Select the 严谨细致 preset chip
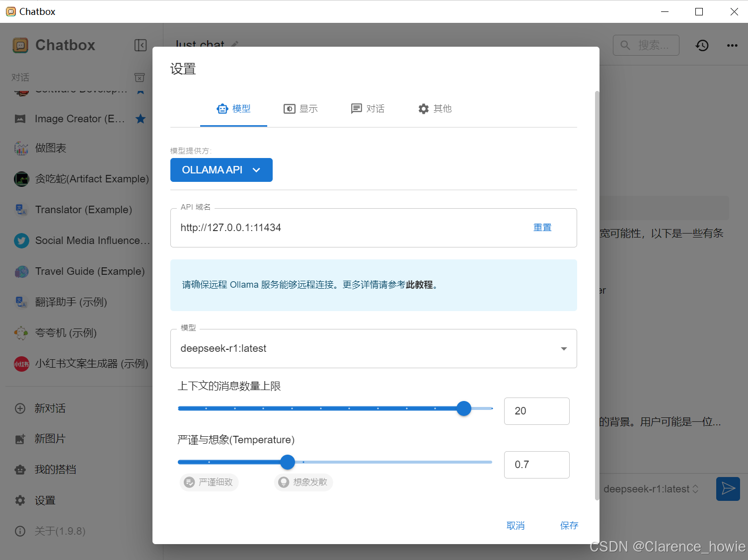This screenshot has width=748, height=560. tap(209, 482)
